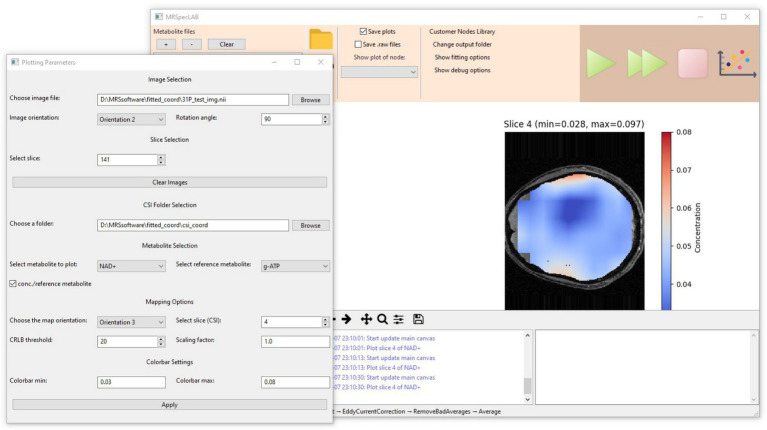Enable the Save .raw files checkbox
This screenshot has width=767, height=430.
pyautogui.click(x=358, y=44)
